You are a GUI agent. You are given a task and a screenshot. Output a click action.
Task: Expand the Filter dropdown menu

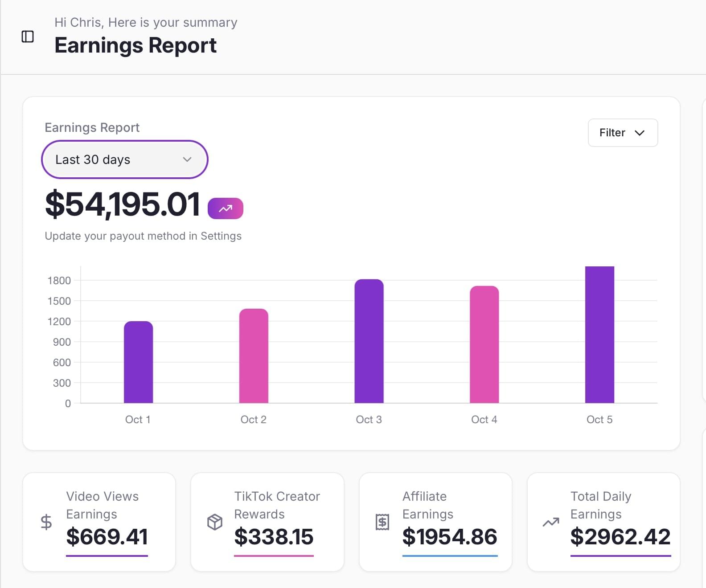[623, 133]
